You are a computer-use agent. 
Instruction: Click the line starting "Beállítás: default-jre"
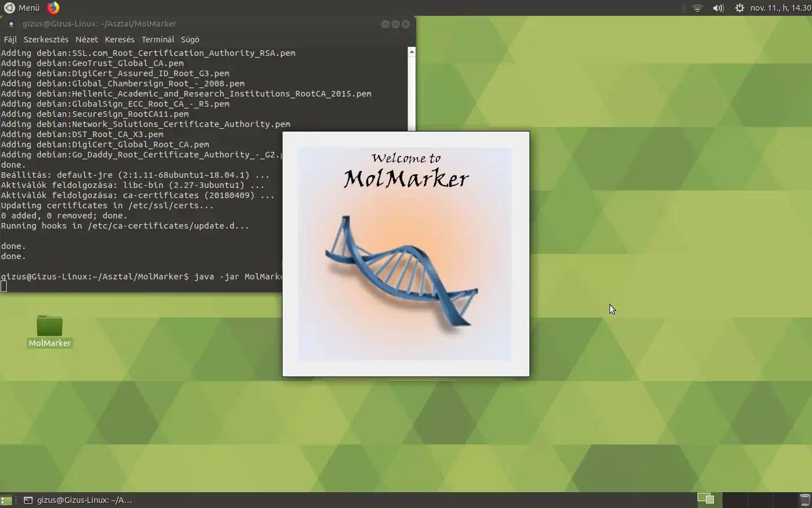135,175
